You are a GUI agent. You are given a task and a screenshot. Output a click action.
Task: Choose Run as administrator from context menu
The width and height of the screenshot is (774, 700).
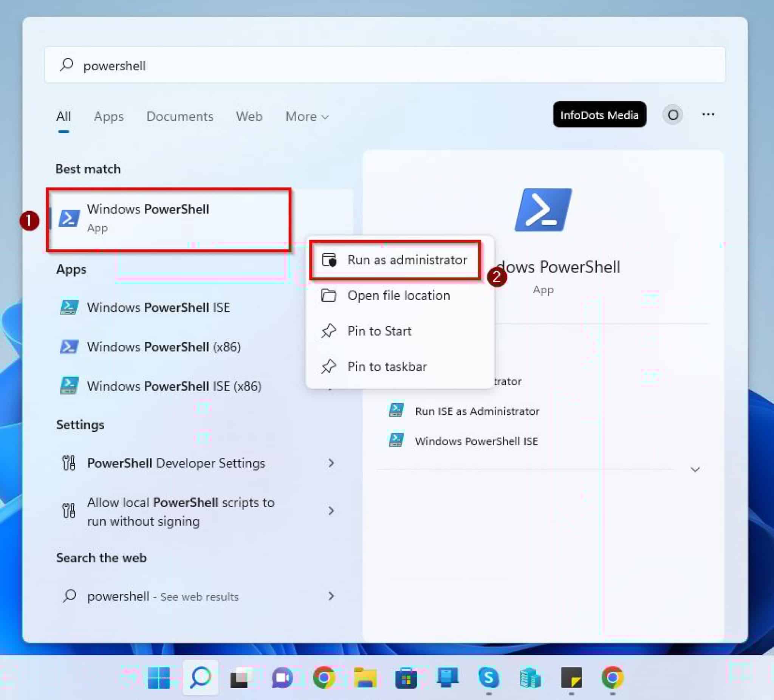(x=407, y=260)
